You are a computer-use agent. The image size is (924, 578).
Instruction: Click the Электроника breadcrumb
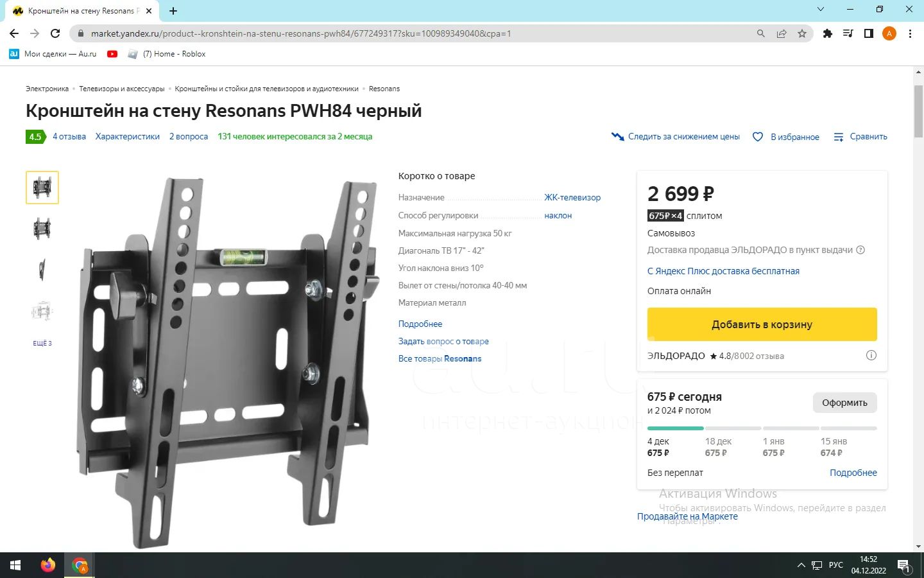coord(47,89)
